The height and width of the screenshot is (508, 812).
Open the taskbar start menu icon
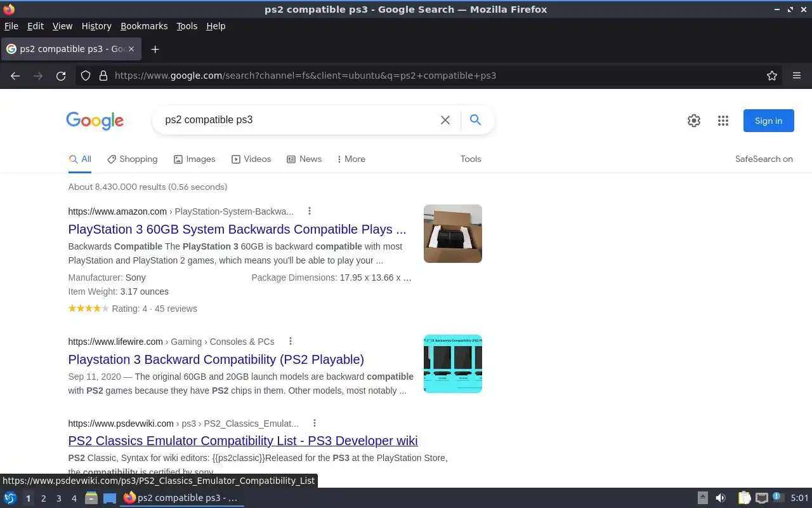pos(10,498)
